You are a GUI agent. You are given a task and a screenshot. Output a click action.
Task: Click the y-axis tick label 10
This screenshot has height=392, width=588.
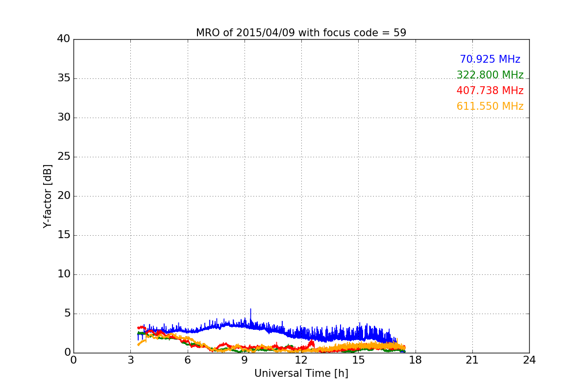pyautogui.click(x=64, y=274)
